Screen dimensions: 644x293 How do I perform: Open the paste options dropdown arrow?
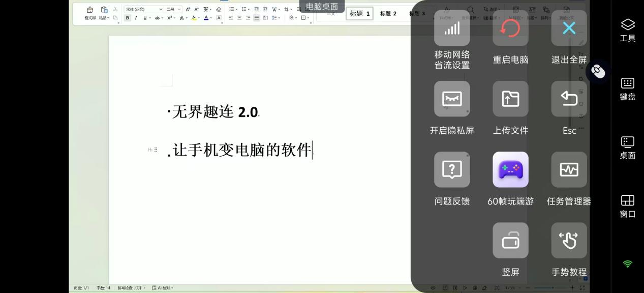pyautogui.click(x=108, y=18)
